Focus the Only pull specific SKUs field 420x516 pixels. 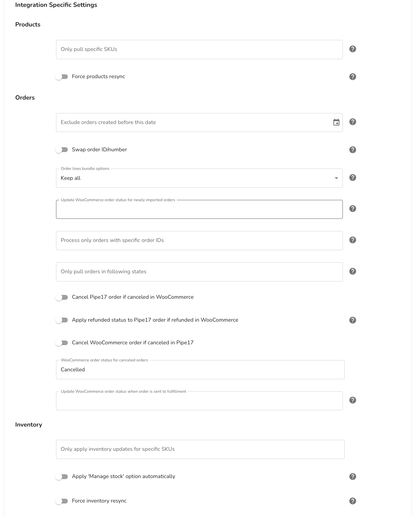[199, 49]
